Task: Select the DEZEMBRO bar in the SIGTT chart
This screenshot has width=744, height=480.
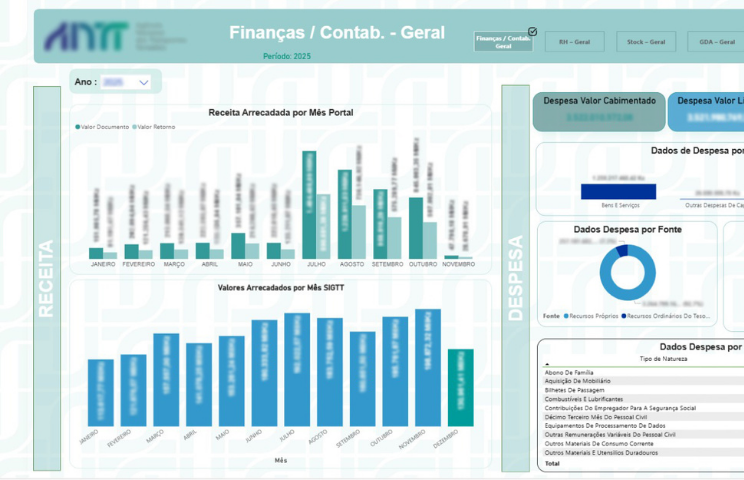Action: click(x=460, y=388)
